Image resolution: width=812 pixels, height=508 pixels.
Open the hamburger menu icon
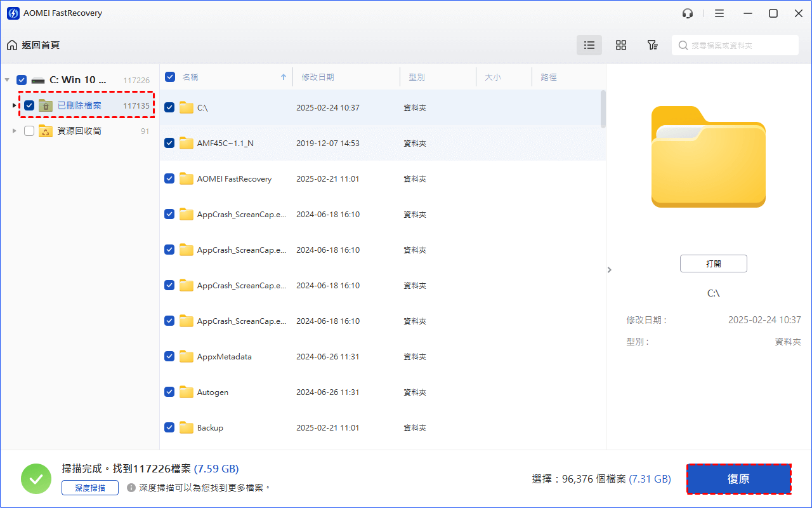719,13
